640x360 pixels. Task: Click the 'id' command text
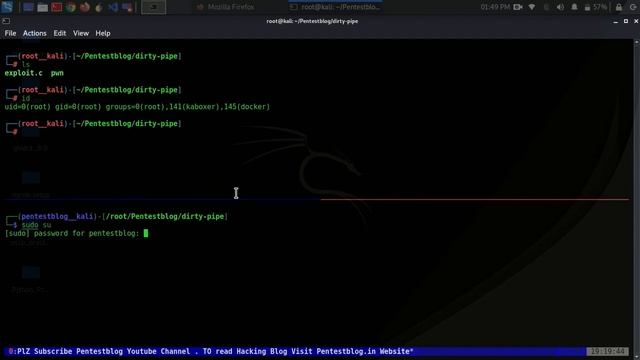point(26,98)
